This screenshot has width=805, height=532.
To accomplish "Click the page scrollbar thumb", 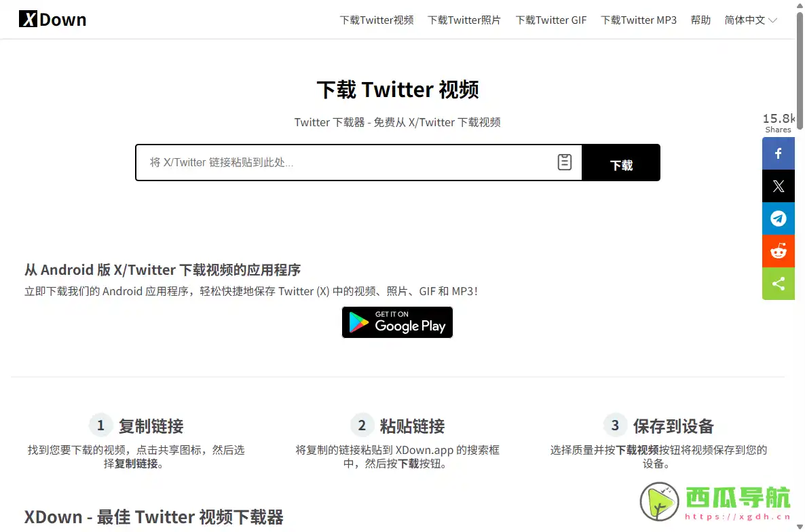I will click(800, 69).
